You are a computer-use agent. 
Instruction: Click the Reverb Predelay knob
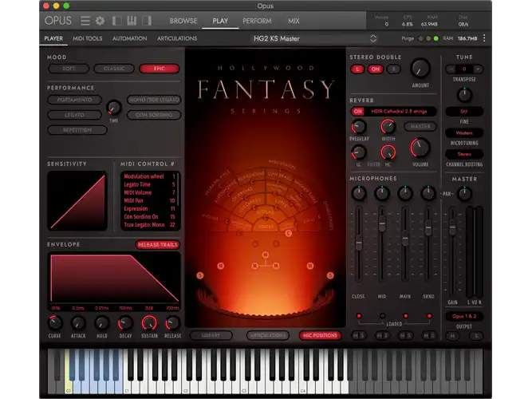coord(358,127)
